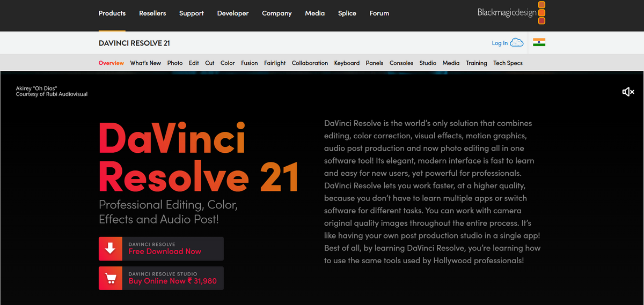Viewport: 644px width, 305px height.
Task: Switch to the Fairlight tab
Action: (275, 63)
